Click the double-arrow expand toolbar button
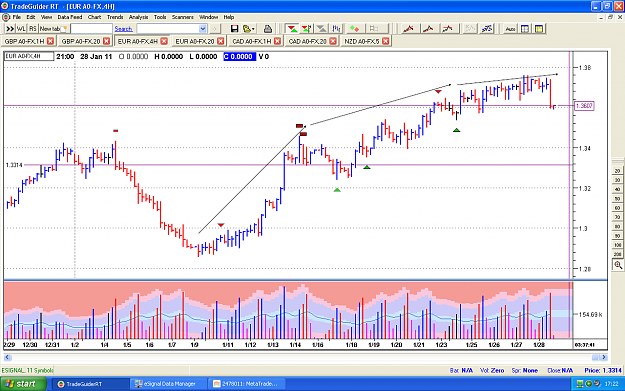This screenshot has height=391, width=625. (10, 29)
